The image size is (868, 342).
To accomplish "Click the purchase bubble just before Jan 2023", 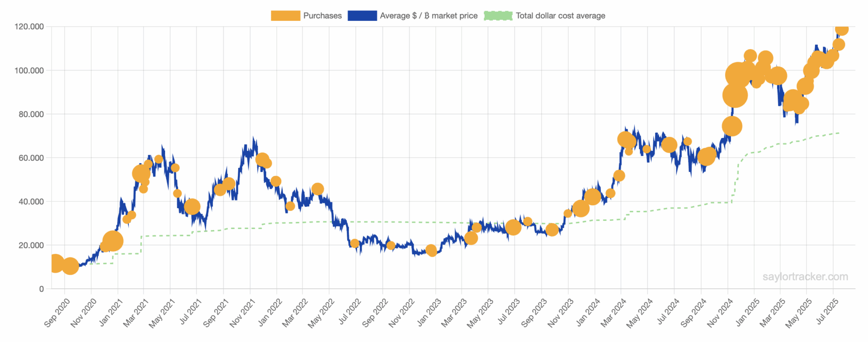I will [431, 250].
